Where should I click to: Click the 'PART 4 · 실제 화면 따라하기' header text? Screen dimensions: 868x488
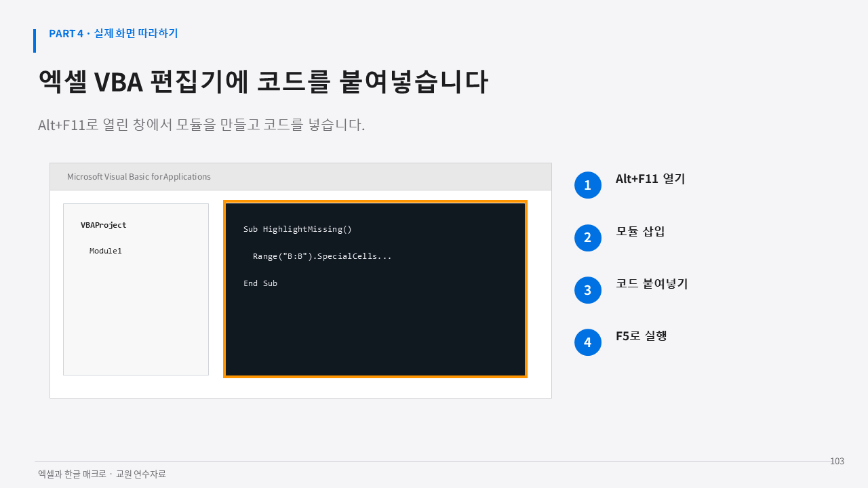113,33
